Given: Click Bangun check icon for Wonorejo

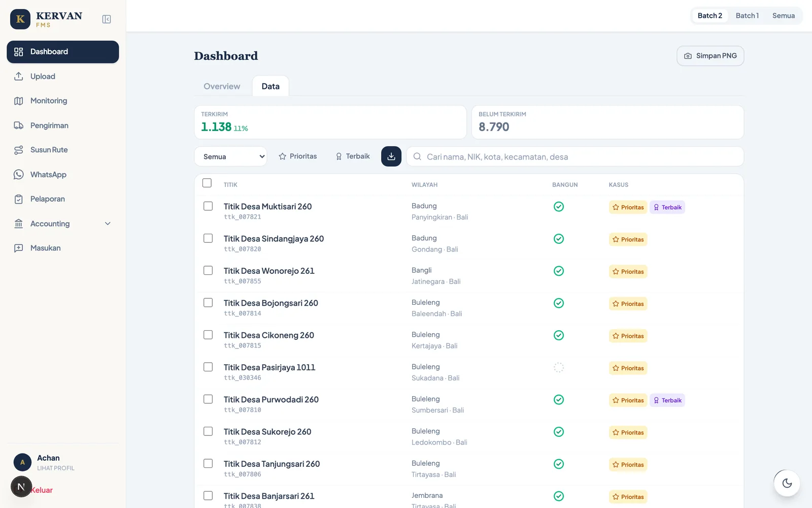Looking at the screenshot, I should (x=559, y=271).
